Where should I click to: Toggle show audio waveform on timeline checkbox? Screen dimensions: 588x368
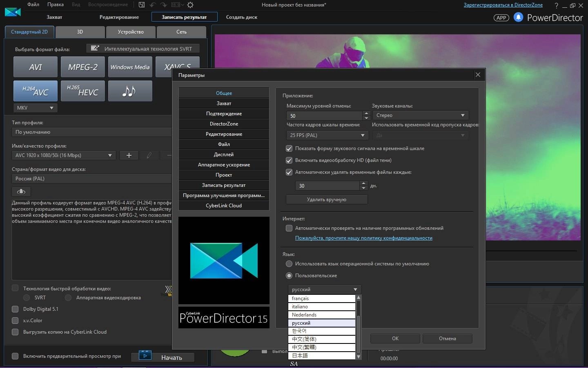(289, 148)
